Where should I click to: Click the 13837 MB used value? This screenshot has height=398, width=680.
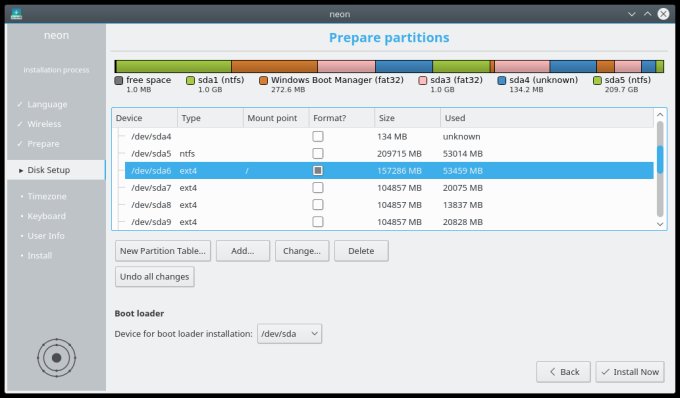pos(463,205)
